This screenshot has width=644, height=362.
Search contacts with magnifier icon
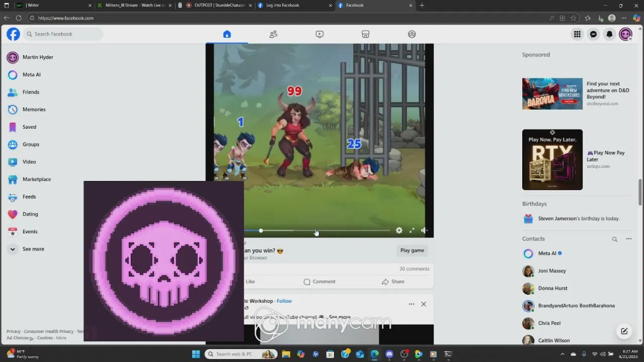pos(615,239)
